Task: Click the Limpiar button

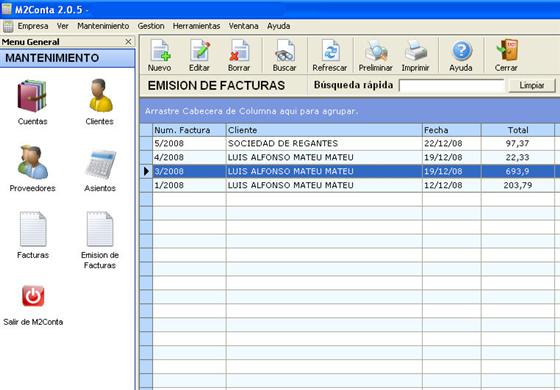Action: click(x=532, y=85)
